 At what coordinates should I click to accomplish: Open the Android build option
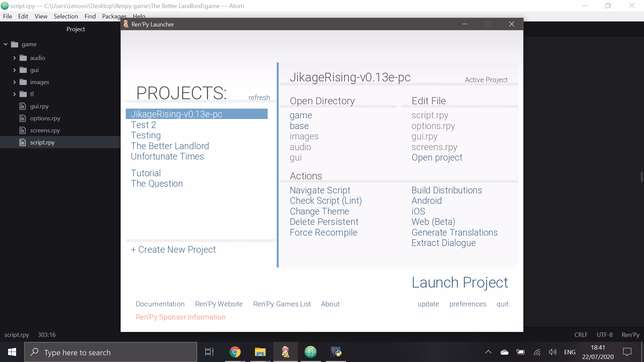point(426,201)
